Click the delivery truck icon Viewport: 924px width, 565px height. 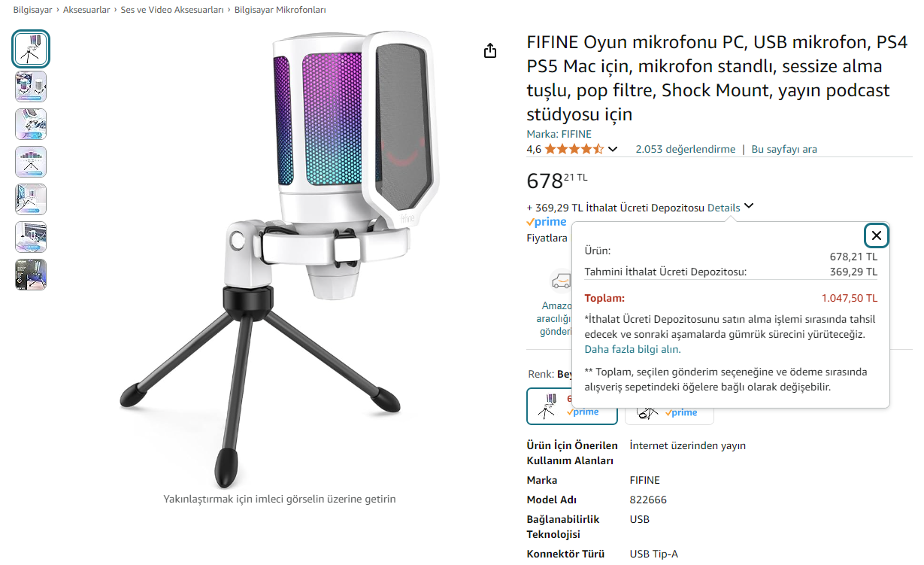pos(560,281)
